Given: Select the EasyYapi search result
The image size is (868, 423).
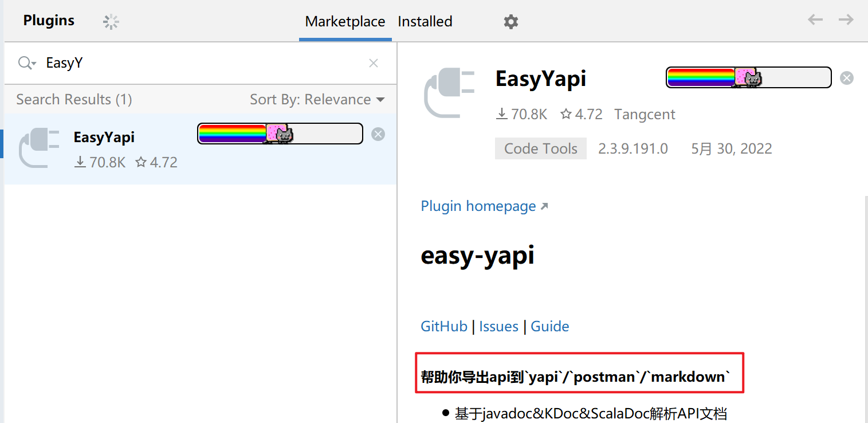Looking at the screenshot, I should [201, 149].
